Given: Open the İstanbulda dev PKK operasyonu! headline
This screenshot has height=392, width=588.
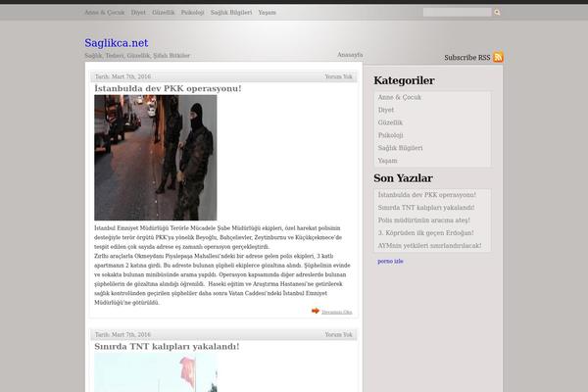Looking at the screenshot, I should (168, 88).
